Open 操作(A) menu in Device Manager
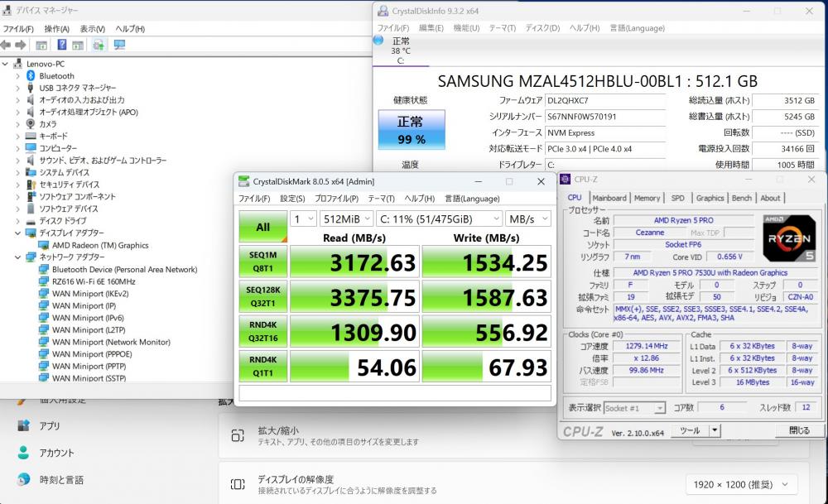This screenshot has height=504, width=828. click(56, 29)
